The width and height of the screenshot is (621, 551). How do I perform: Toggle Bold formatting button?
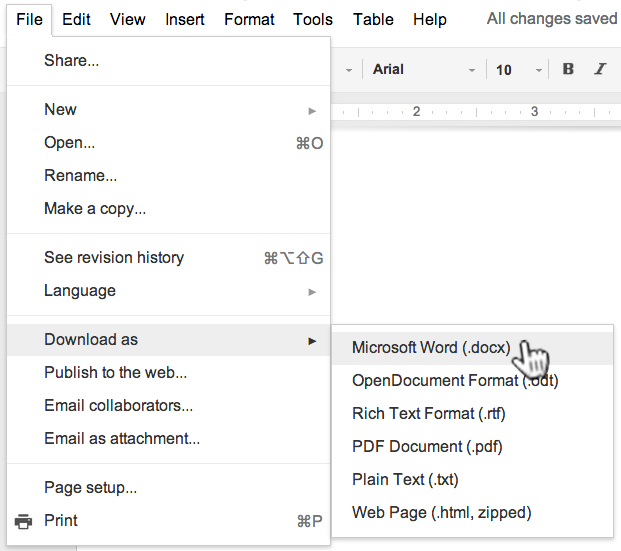[569, 69]
